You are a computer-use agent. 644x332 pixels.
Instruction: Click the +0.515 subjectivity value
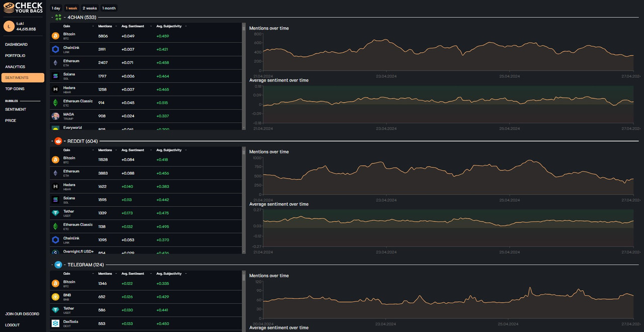163,103
